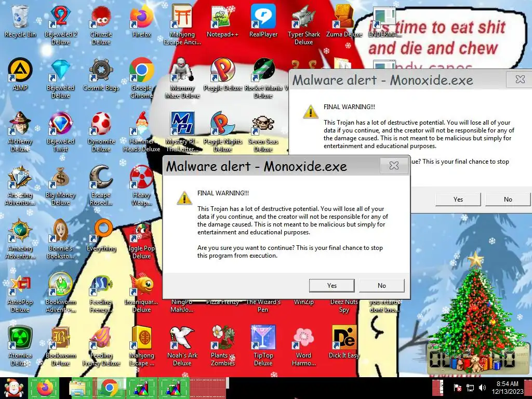Open Alchemy Deluxe wizard icon

(x=20, y=131)
